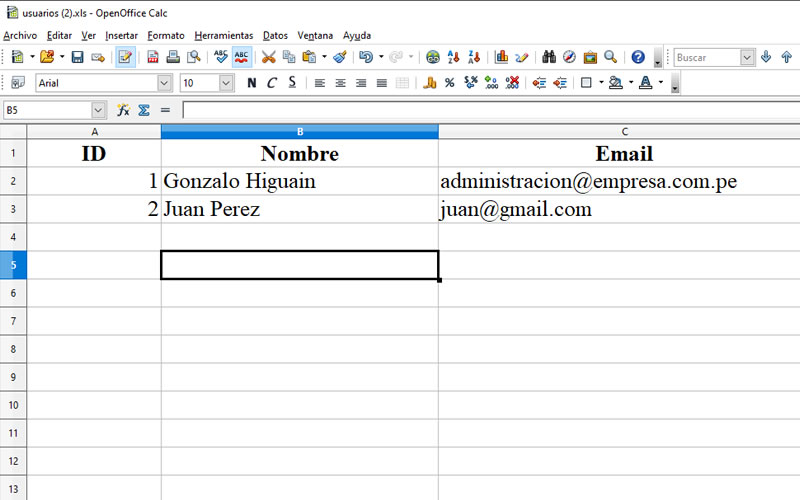Viewport: 800px width, 500px height.
Task: Add a decimal place
Action: 491,83
